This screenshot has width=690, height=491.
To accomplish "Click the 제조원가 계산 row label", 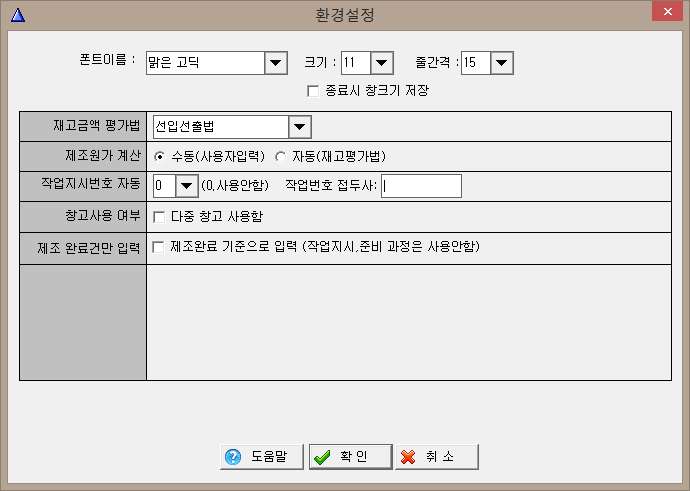I will 103,155.
